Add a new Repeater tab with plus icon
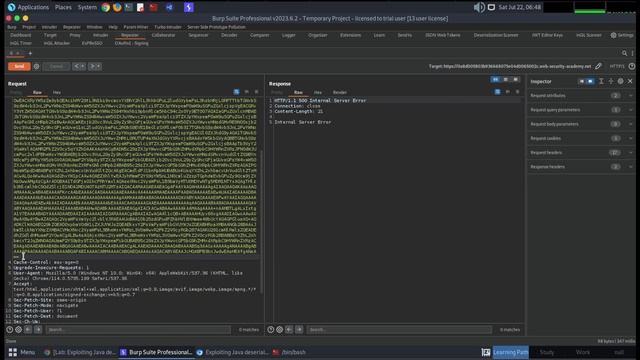The width and height of the screenshot is (640, 360). pos(30,53)
